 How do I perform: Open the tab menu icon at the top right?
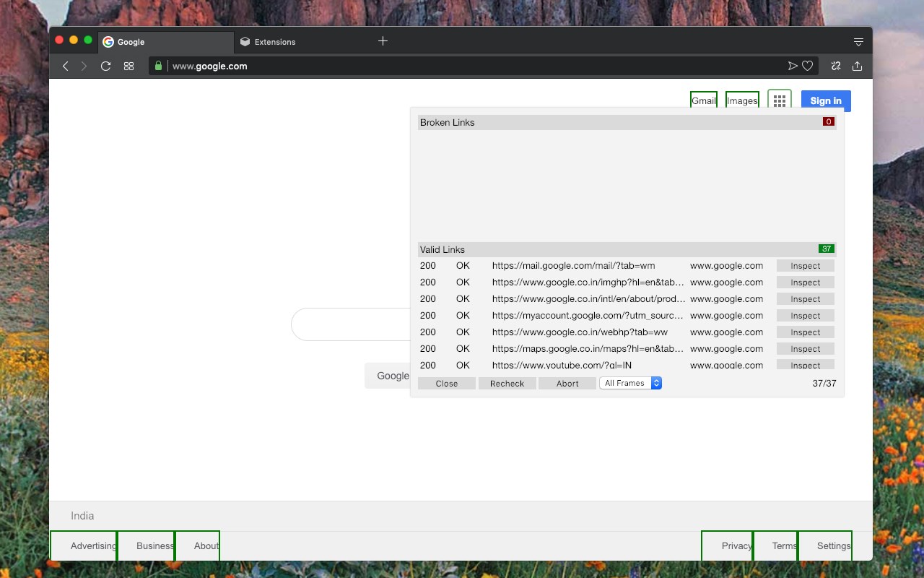(x=858, y=42)
